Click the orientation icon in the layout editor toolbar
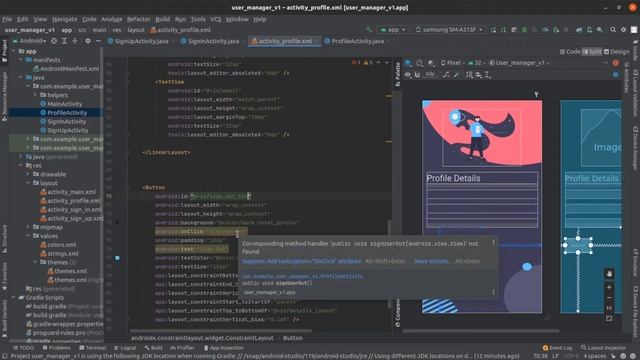Screen dimensions: 640x360 coord(420,63)
